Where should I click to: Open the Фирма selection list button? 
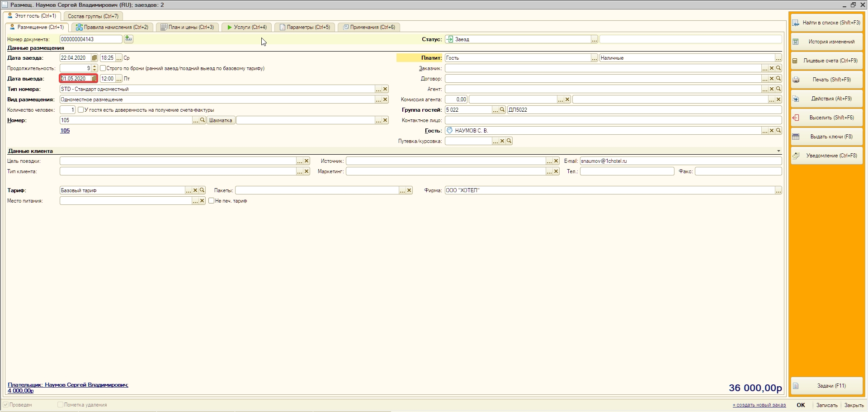click(778, 190)
